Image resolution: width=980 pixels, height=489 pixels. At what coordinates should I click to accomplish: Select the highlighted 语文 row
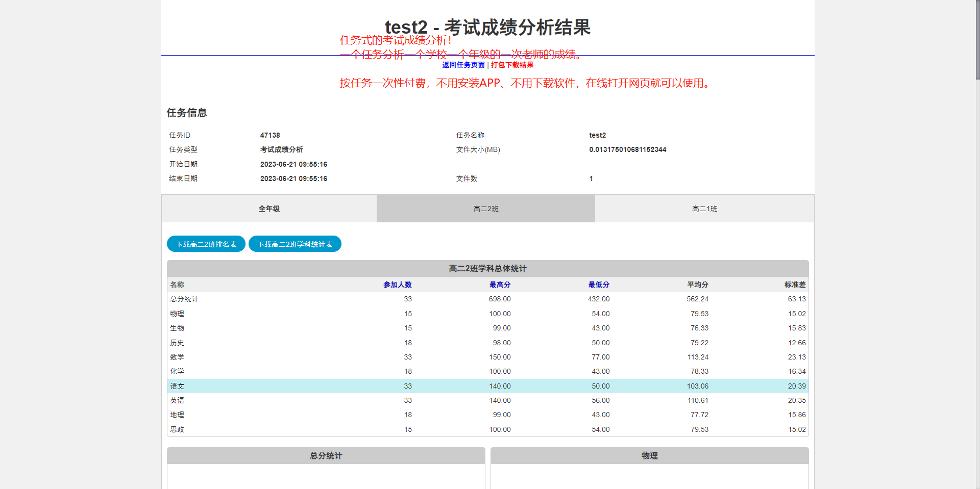tap(488, 386)
